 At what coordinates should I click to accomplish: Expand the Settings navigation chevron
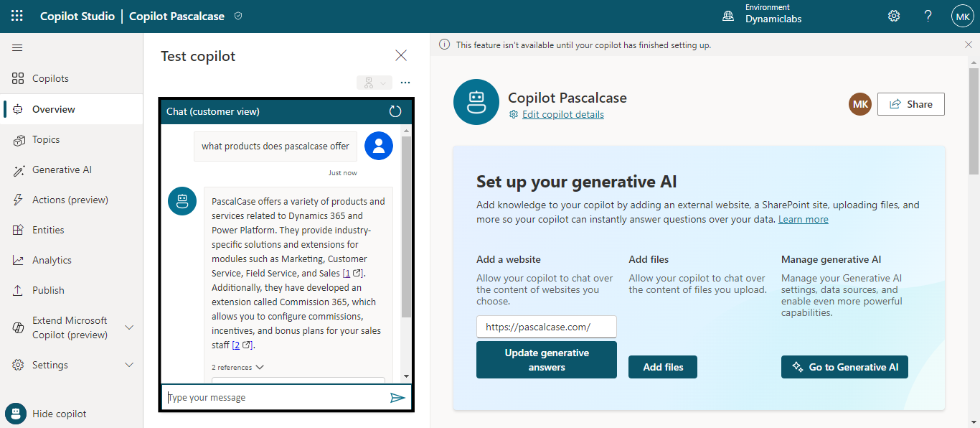click(x=129, y=365)
